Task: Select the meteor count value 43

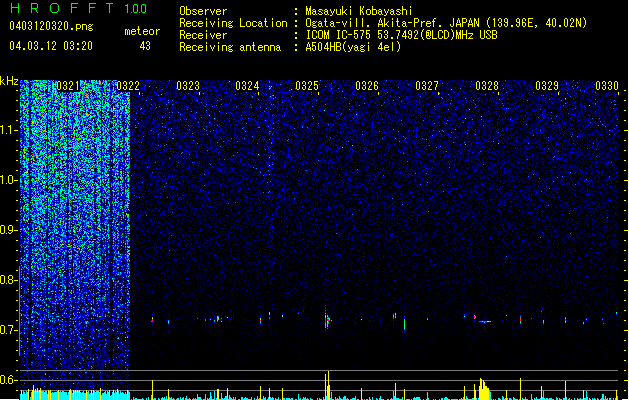Action: click(145, 46)
